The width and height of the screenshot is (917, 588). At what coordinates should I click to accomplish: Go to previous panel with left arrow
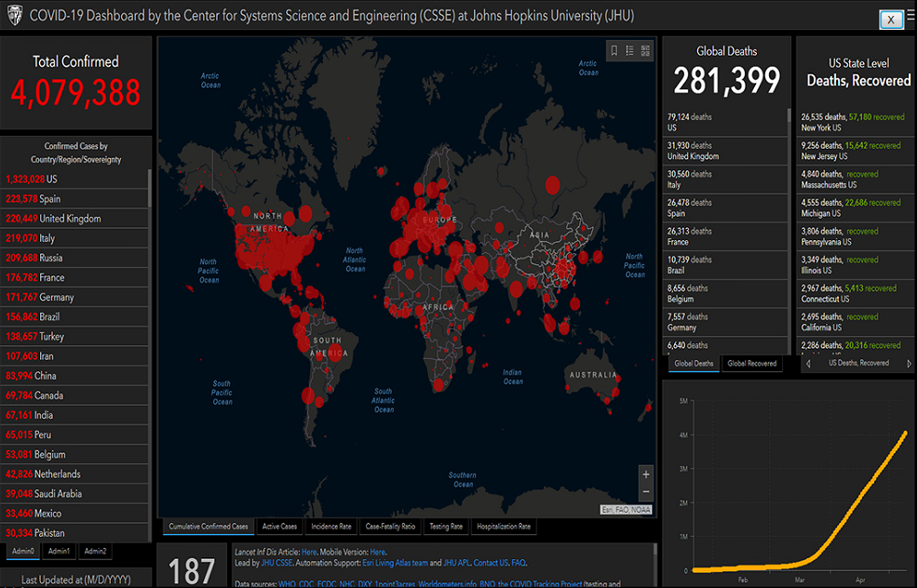(808, 364)
